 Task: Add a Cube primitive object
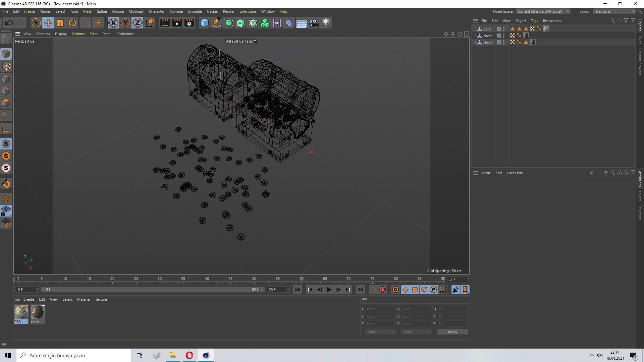coord(204,23)
